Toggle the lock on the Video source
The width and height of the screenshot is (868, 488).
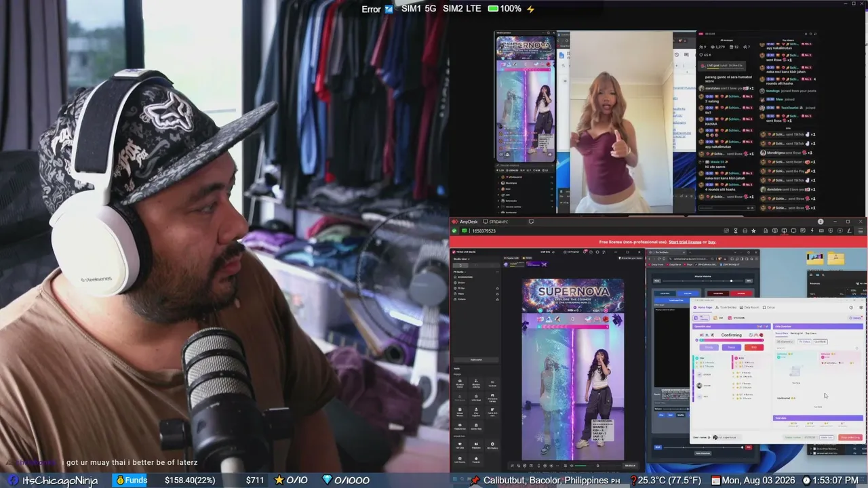497,293
